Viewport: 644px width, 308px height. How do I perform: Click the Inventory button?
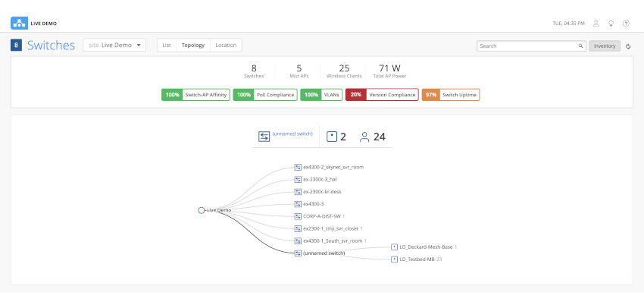pyautogui.click(x=605, y=46)
